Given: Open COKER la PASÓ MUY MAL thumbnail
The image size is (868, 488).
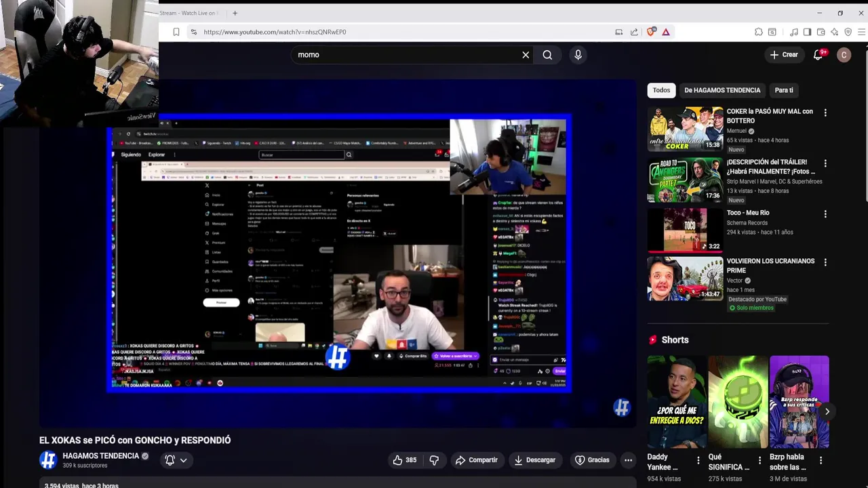Looking at the screenshot, I should pyautogui.click(x=685, y=129).
